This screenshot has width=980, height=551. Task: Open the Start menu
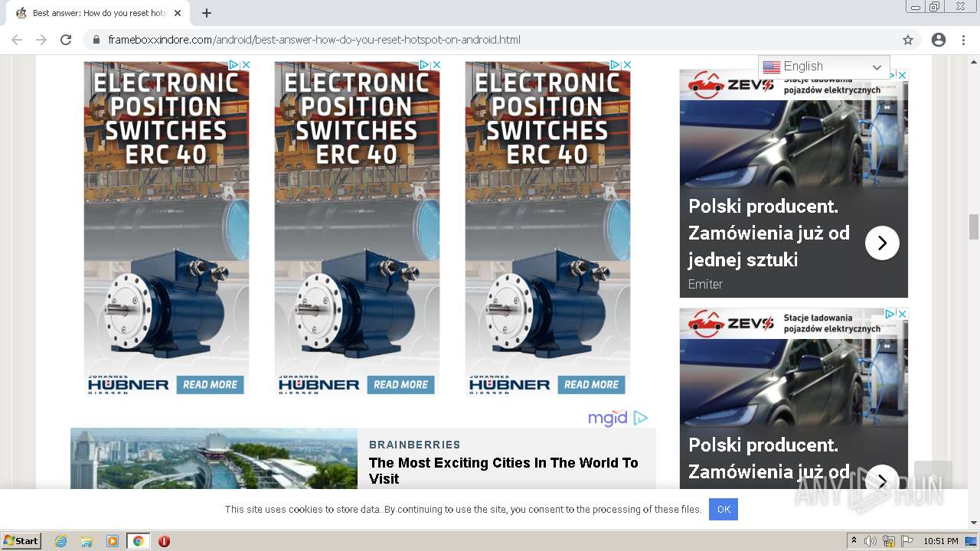(x=21, y=541)
